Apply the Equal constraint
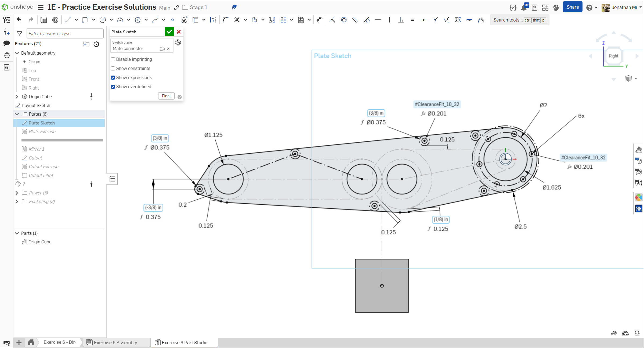Image resolution: width=644 pixels, height=348 pixels. 412,20
